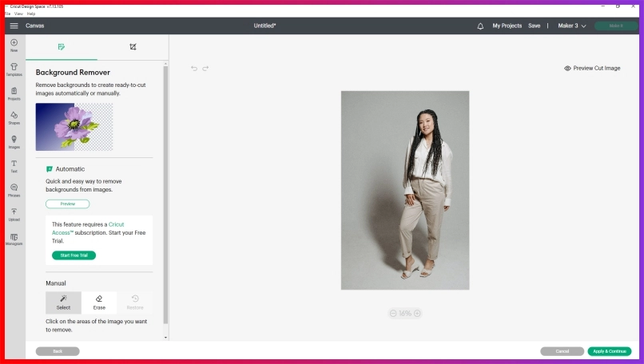Click the uploaded photo on canvas
644x364 pixels.
(x=404, y=190)
